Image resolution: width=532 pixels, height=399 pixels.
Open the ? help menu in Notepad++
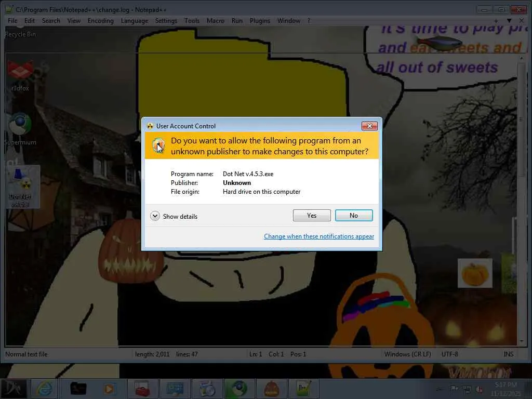point(309,21)
